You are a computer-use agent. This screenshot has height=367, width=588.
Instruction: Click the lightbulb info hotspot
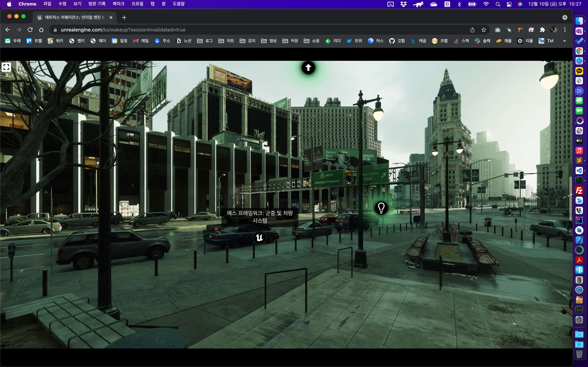coord(381,208)
